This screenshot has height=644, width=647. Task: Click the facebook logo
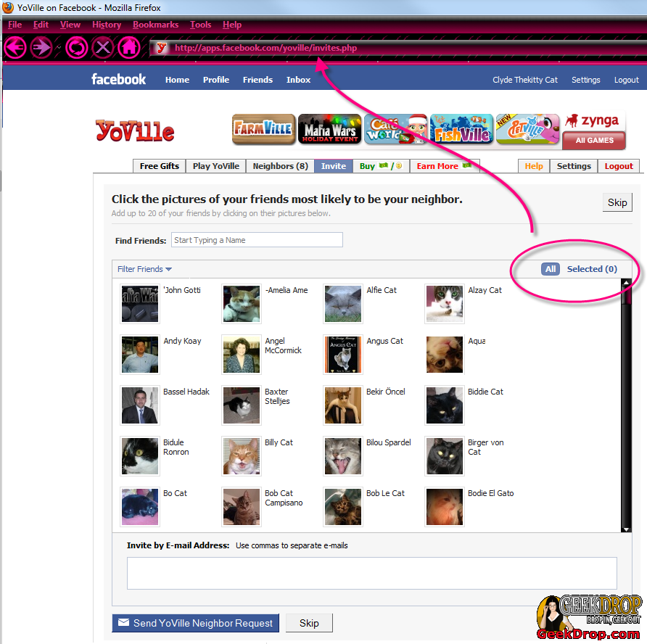point(118,79)
